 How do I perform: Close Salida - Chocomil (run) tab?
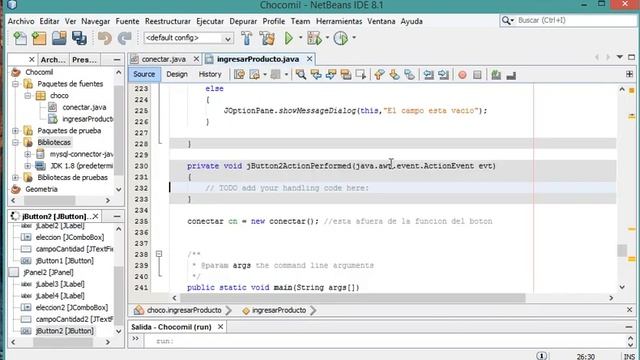click(x=220, y=327)
